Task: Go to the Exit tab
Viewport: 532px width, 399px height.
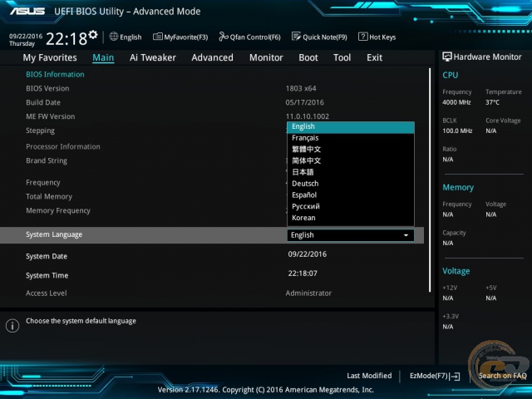Action: (375, 57)
